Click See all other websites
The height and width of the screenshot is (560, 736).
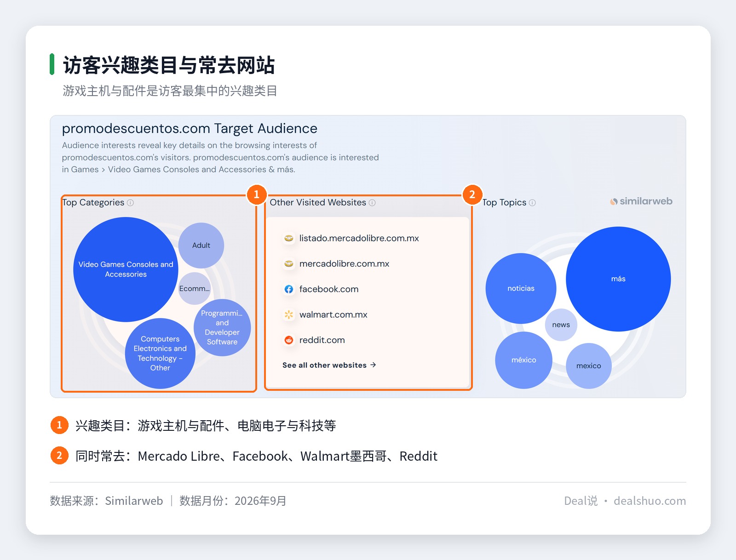[324, 365]
